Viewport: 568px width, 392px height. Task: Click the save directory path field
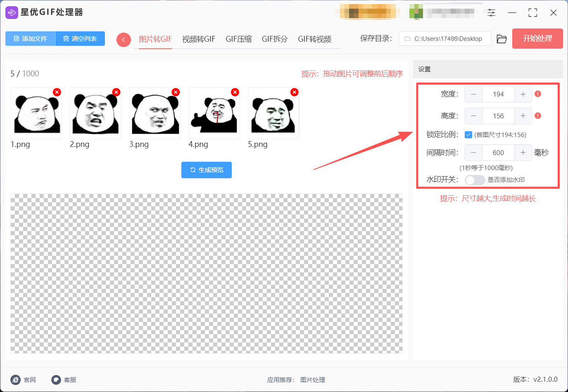pos(445,38)
